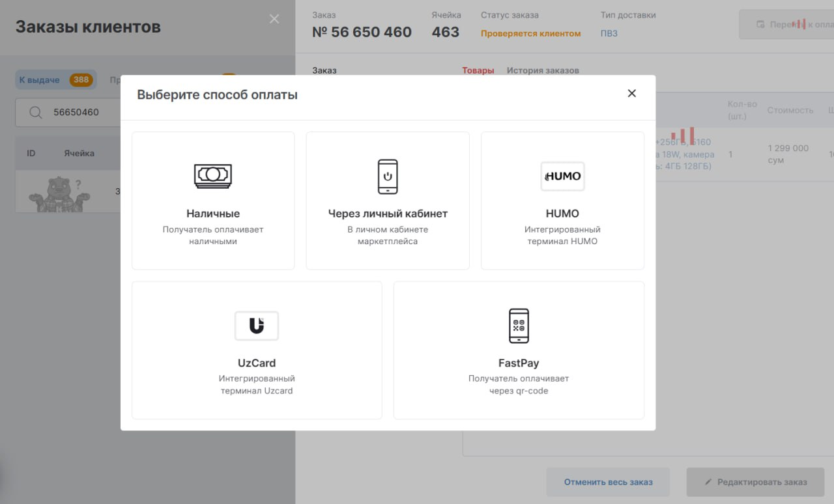Click the product description link

[x=684, y=154]
